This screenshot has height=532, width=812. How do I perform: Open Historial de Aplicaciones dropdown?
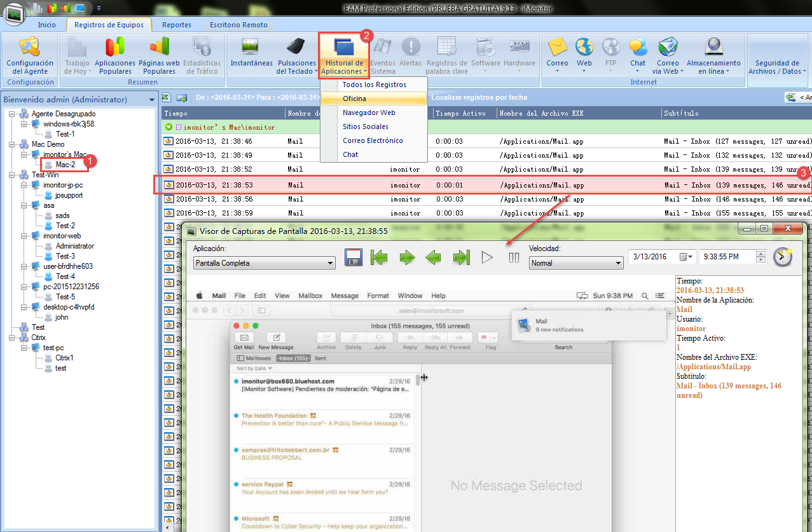[343, 56]
